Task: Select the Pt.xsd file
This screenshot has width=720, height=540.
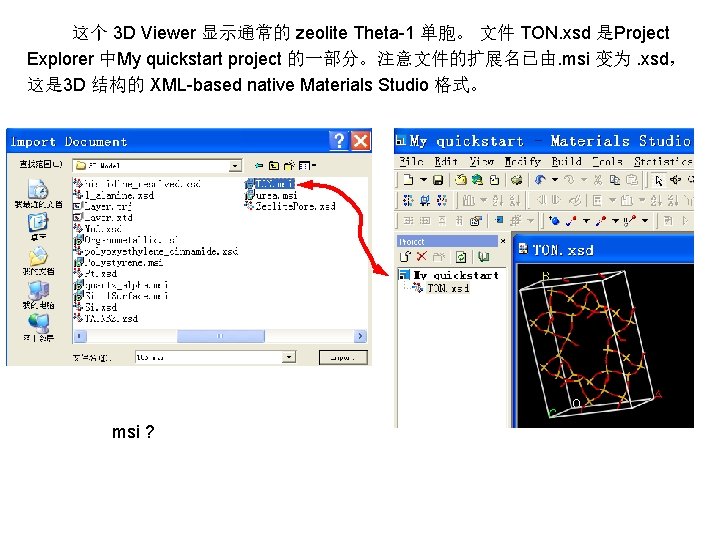Action: point(96,274)
